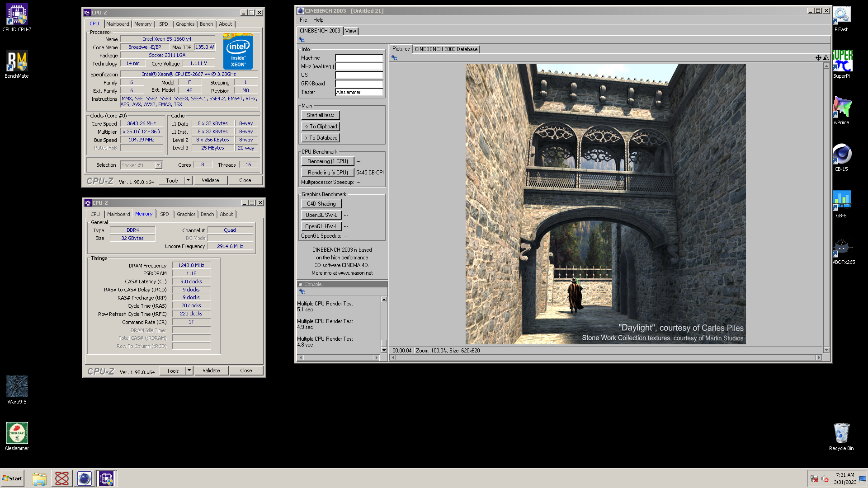868x488 pixels.
Task: Click the rendered Daylight picture
Action: 605,204
